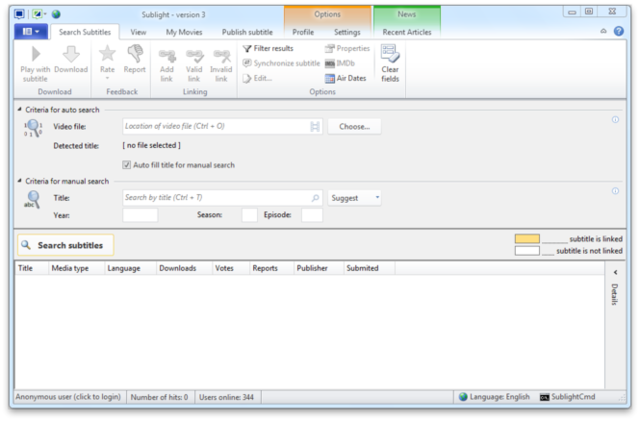The width and height of the screenshot is (640, 421).
Task: Open quick access toolbar dropdown arrow
Action: click(x=45, y=14)
